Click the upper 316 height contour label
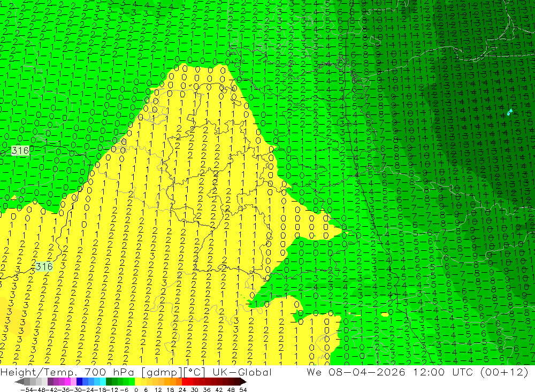This screenshot has width=535, height=392. coord(20,150)
